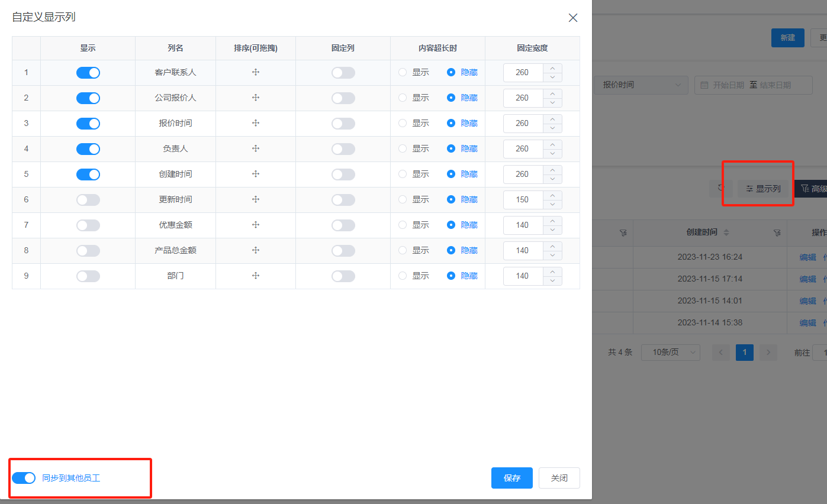Click the drag handle icon in 报价时间 row

pyautogui.click(x=256, y=123)
